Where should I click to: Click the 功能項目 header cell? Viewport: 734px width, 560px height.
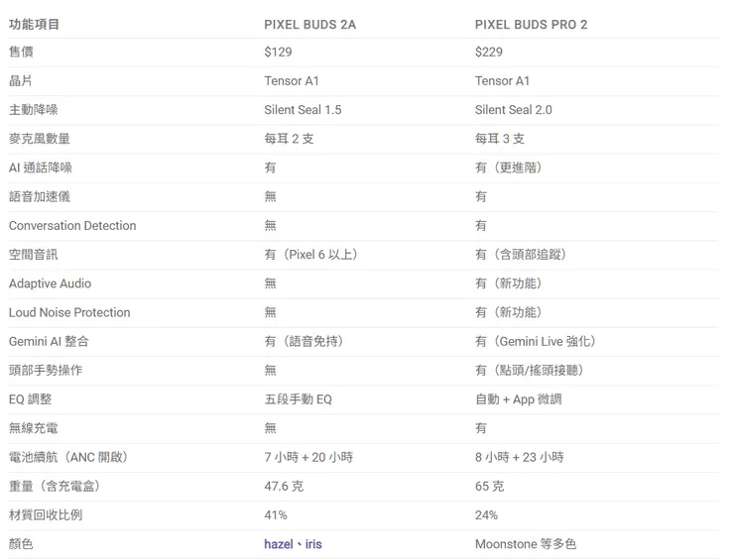click(x=34, y=25)
